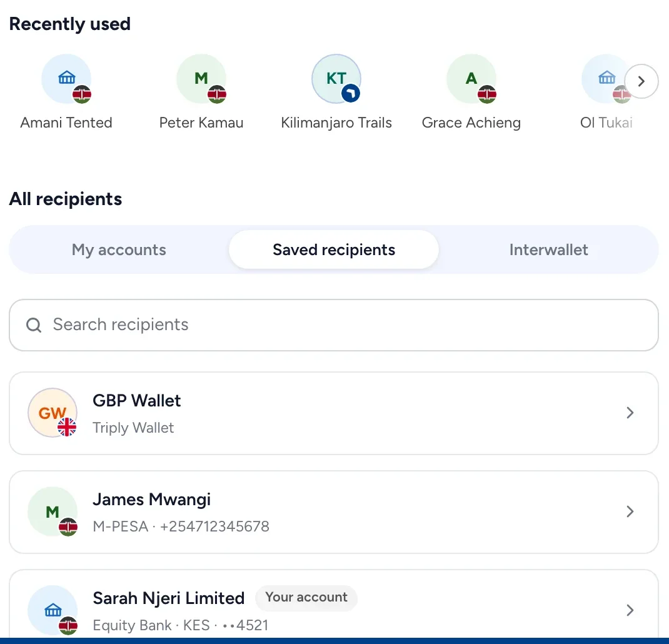The width and height of the screenshot is (669, 644).
Task: Click the Recently used heading
Action: pos(70,24)
